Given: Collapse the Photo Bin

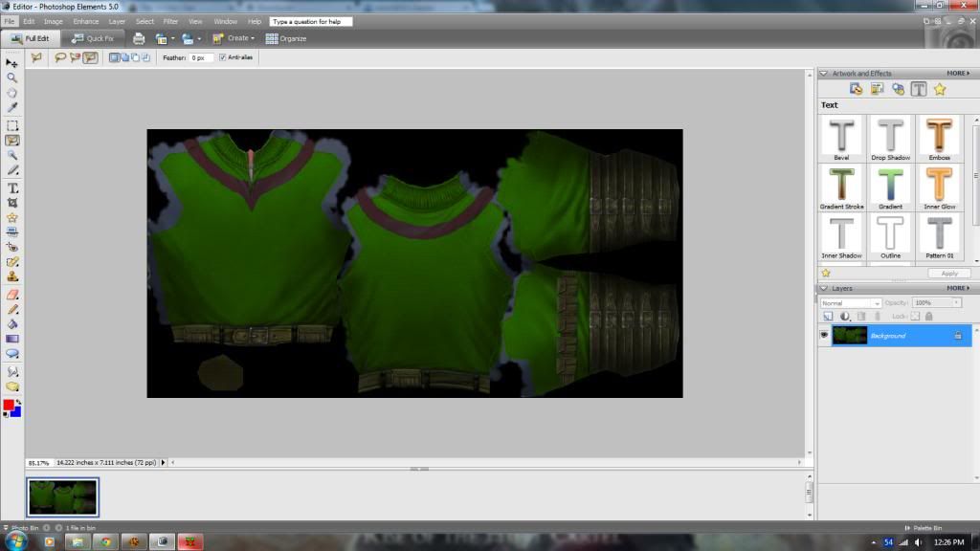Looking at the screenshot, I should (x=6, y=528).
